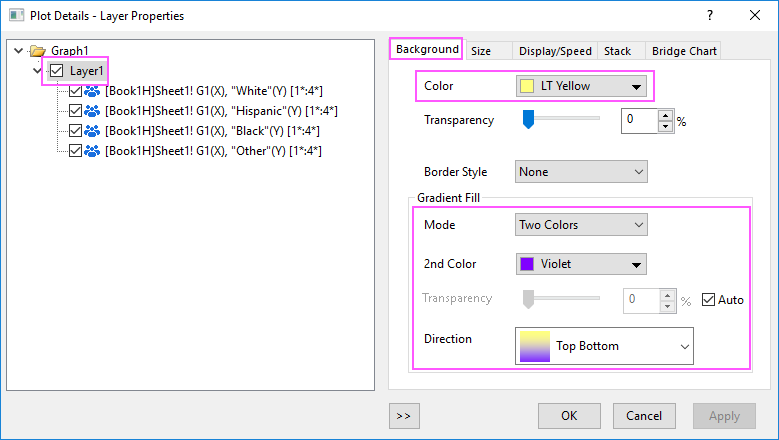Click the background Transparency percent input field

[x=639, y=121]
